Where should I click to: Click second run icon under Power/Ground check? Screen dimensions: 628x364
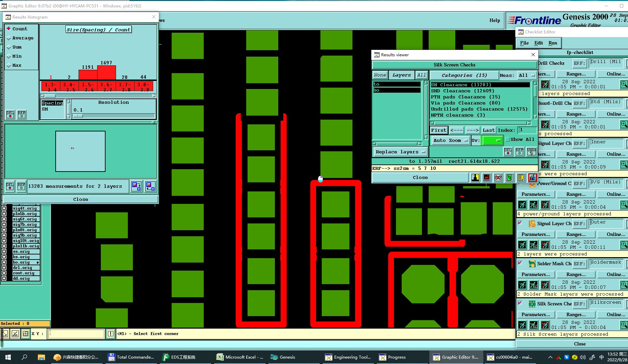534,205
